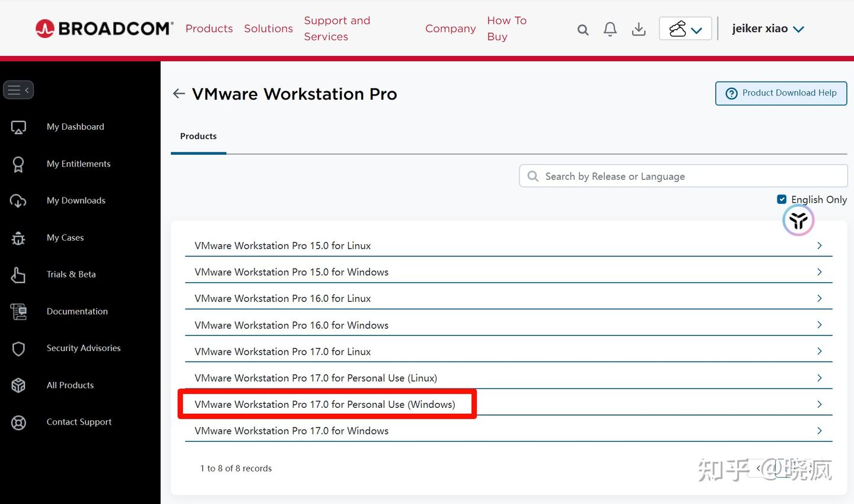Click the Product Download Help button
The height and width of the screenshot is (504, 854).
pyautogui.click(x=780, y=93)
